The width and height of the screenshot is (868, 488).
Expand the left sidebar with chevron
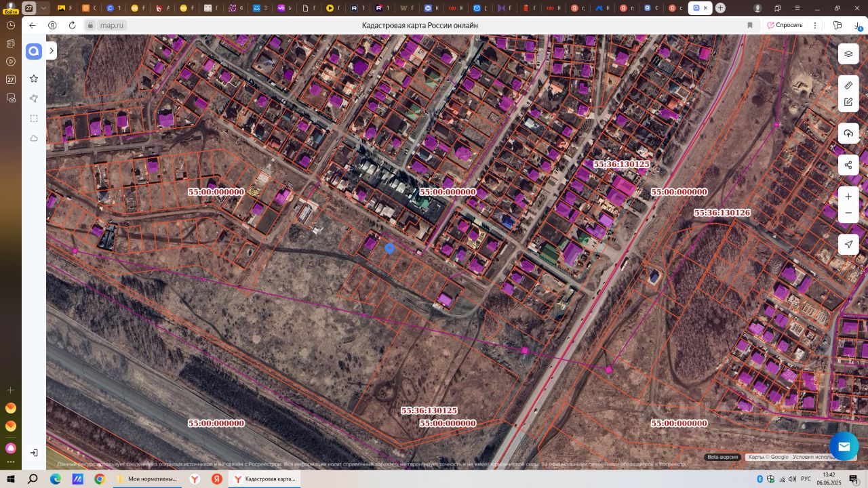click(52, 51)
